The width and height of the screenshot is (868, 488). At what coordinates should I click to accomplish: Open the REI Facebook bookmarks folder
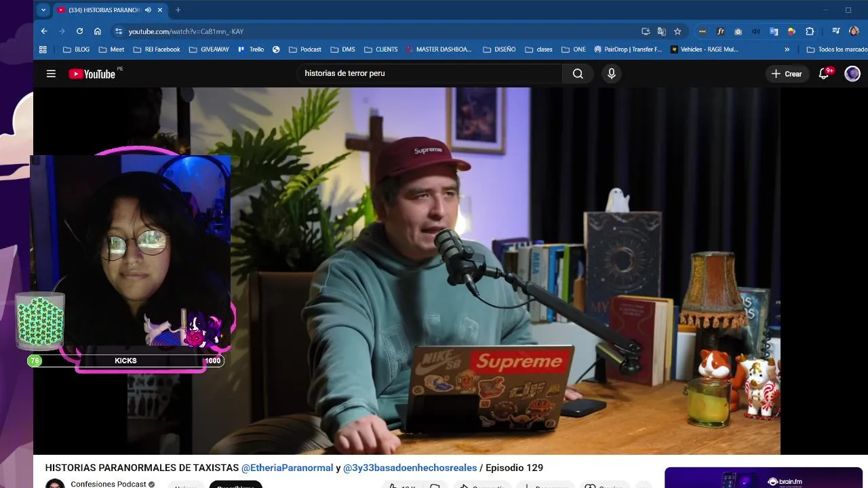coord(157,49)
